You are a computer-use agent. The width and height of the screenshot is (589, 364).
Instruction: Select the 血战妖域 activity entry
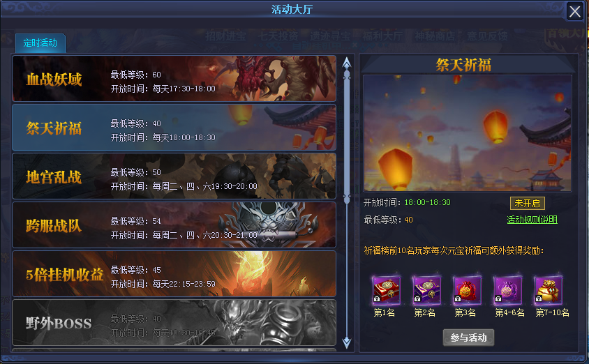174,78
